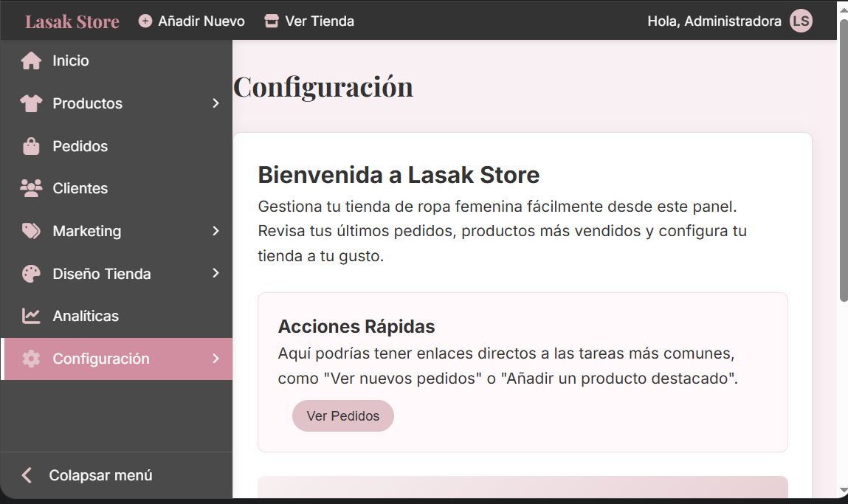Click the line chart Analíticas icon
The height and width of the screenshot is (504, 848).
point(31,317)
